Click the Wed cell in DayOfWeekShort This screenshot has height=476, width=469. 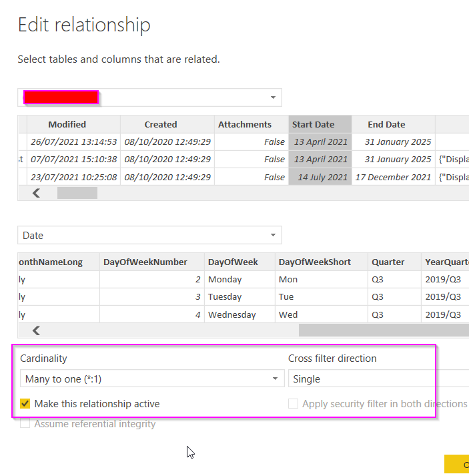click(322, 314)
